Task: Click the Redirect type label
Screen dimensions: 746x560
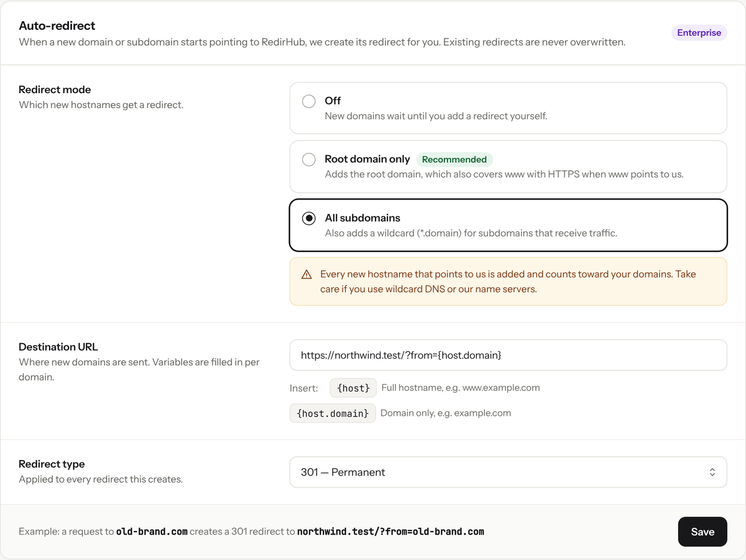Action: (x=52, y=464)
